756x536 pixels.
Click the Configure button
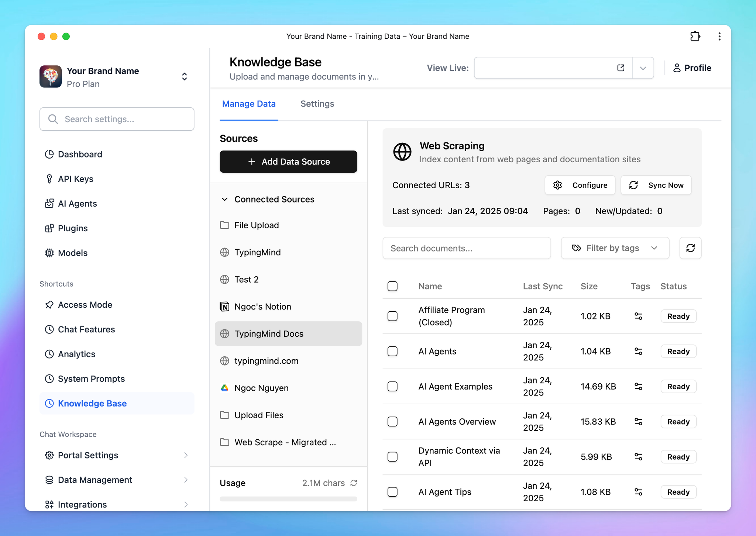pos(580,185)
